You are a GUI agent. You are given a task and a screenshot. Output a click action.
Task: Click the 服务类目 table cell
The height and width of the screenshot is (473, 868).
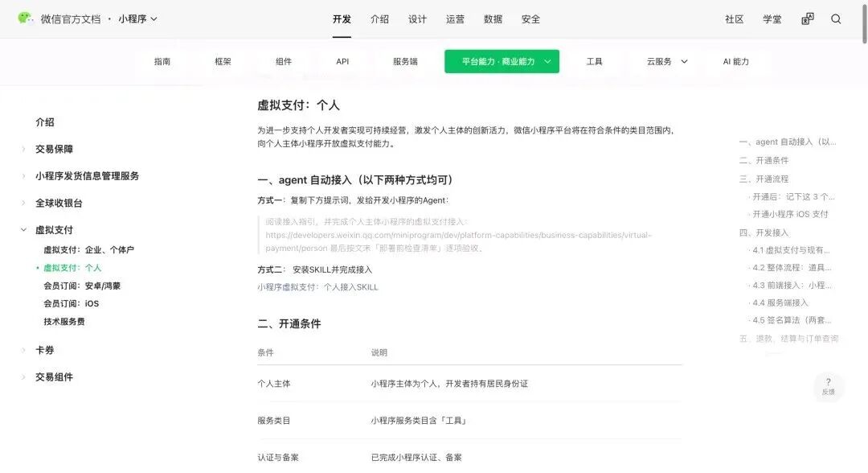click(x=274, y=421)
